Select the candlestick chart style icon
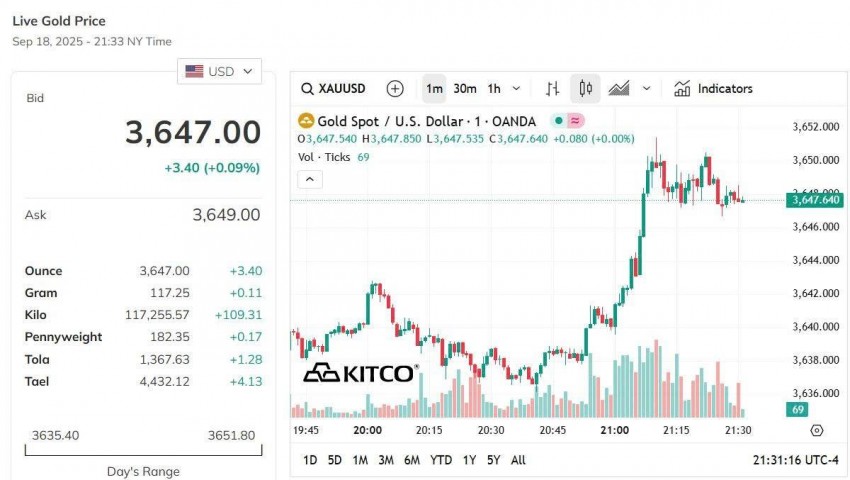 tap(585, 89)
